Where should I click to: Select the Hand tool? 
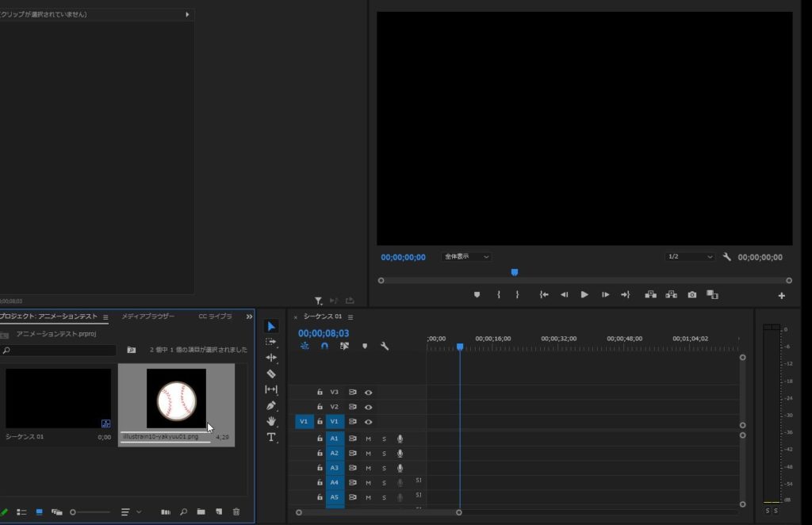pyautogui.click(x=271, y=421)
